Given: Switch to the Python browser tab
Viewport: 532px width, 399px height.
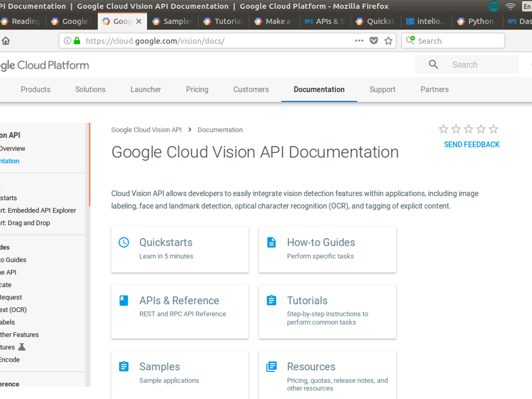Looking at the screenshot, I should click(476, 21).
